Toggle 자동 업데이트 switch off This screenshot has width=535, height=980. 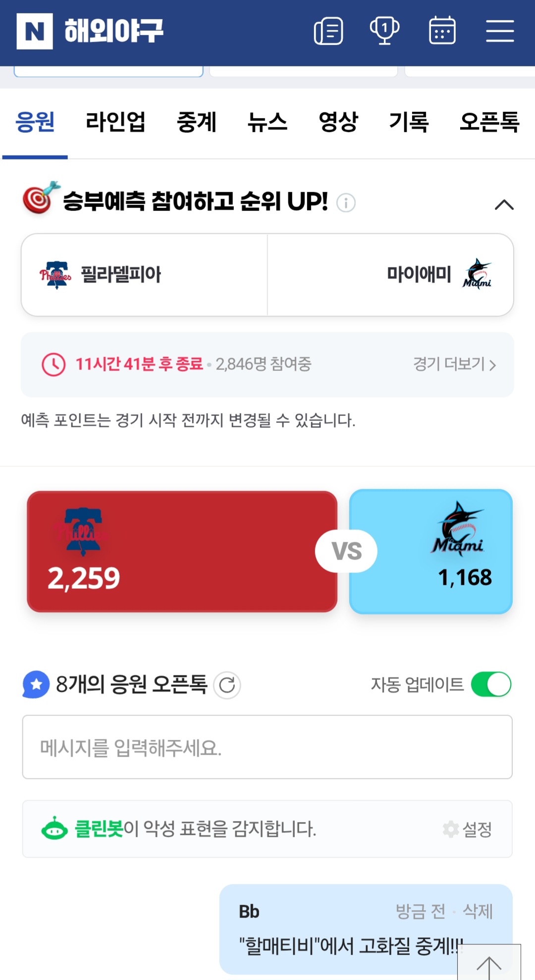[x=490, y=684]
